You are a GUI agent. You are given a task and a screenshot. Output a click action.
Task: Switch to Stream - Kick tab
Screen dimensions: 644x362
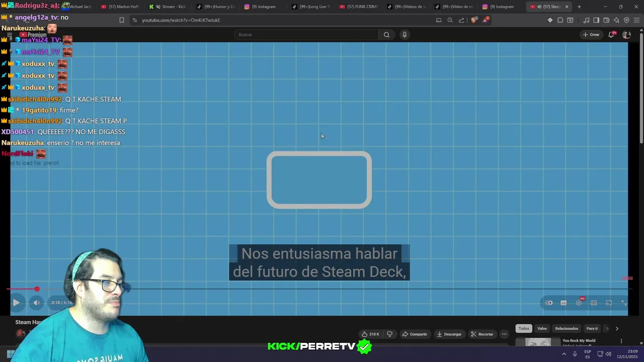169,7
